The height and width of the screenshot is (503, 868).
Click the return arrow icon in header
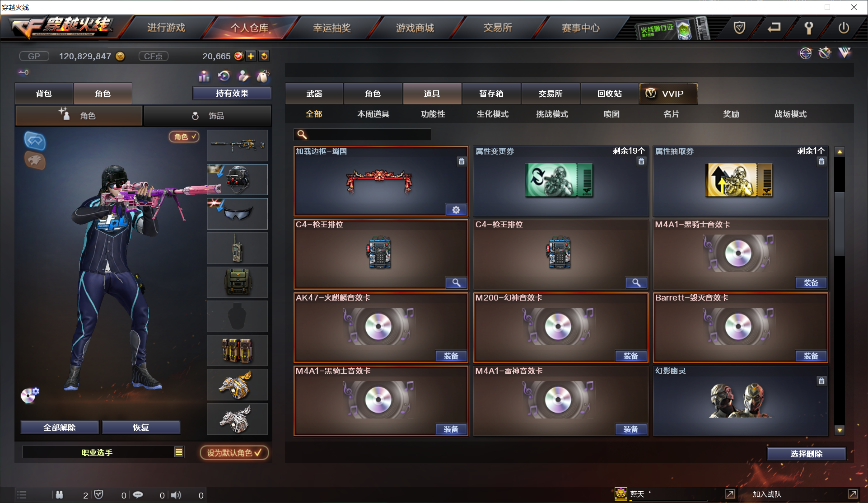pyautogui.click(x=774, y=28)
